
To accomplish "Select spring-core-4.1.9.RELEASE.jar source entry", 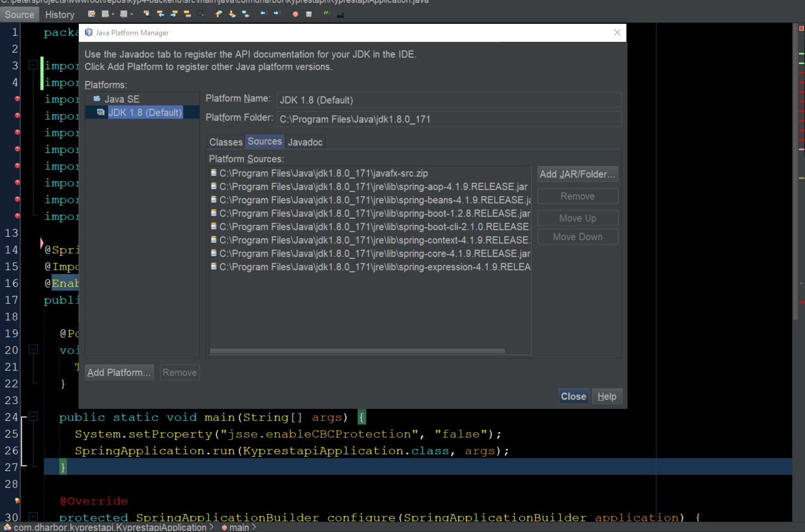I will point(369,253).
